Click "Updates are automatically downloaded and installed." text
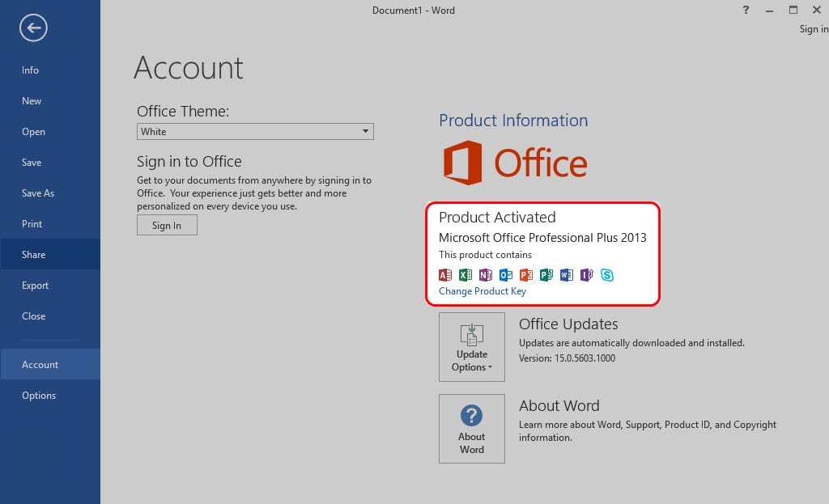 [x=631, y=343]
